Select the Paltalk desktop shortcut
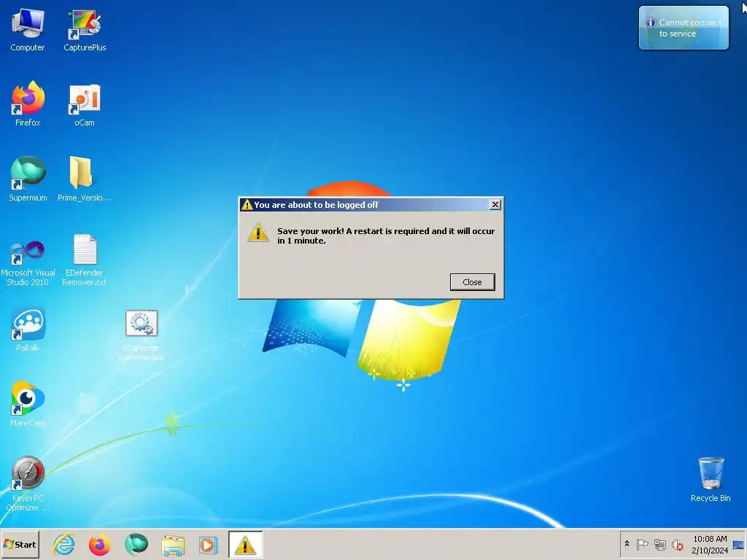This screenshot has width=747, height=560. click(x=28, y=330)
